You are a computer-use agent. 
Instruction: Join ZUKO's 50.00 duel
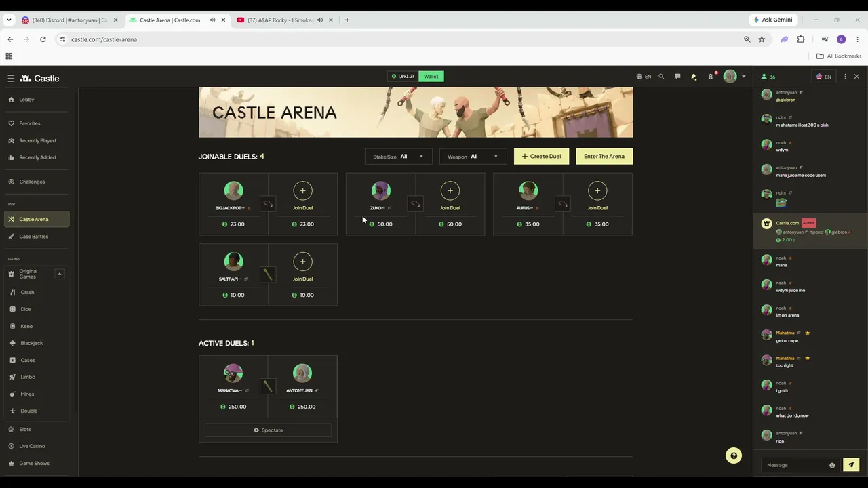point(450,197)
